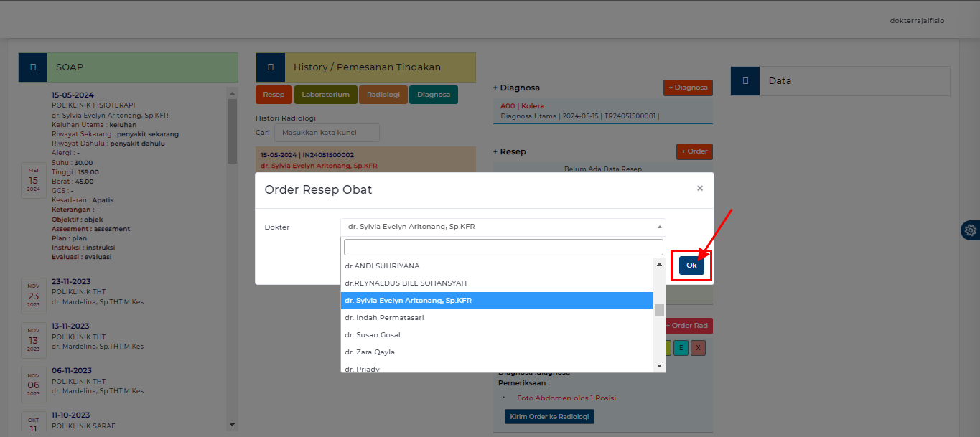Screen dimensions: 980x437
Task: Click the red X delete icon on radiology order
Action: point(697,347)
